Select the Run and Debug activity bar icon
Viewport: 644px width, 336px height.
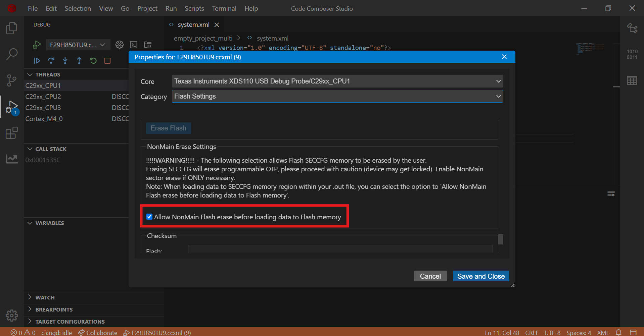(x=12, y=107)
